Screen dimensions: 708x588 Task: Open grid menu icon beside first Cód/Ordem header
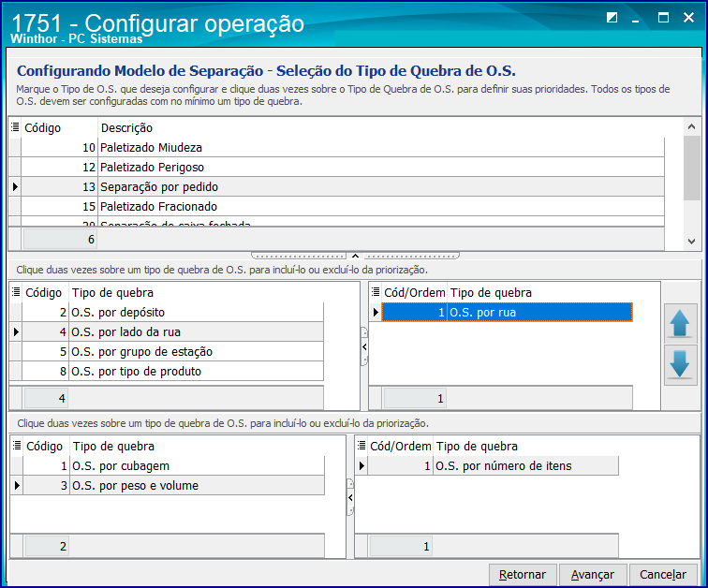click(x=376, y=292)
